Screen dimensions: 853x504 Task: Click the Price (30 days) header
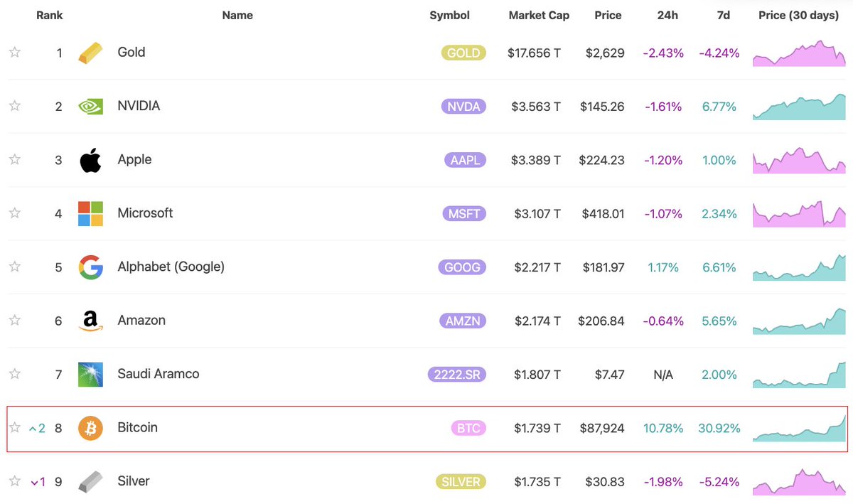click(x=798, y=15)
